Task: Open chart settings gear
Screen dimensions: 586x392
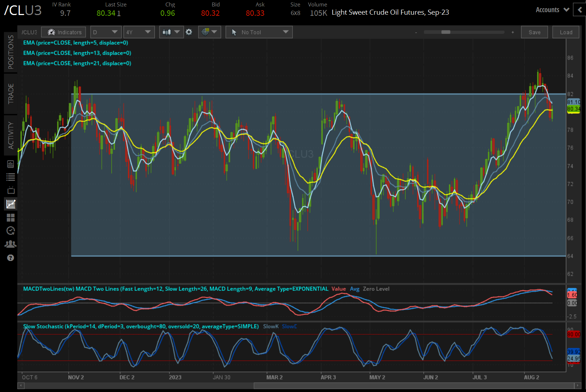Action: [x=189, y=32]
